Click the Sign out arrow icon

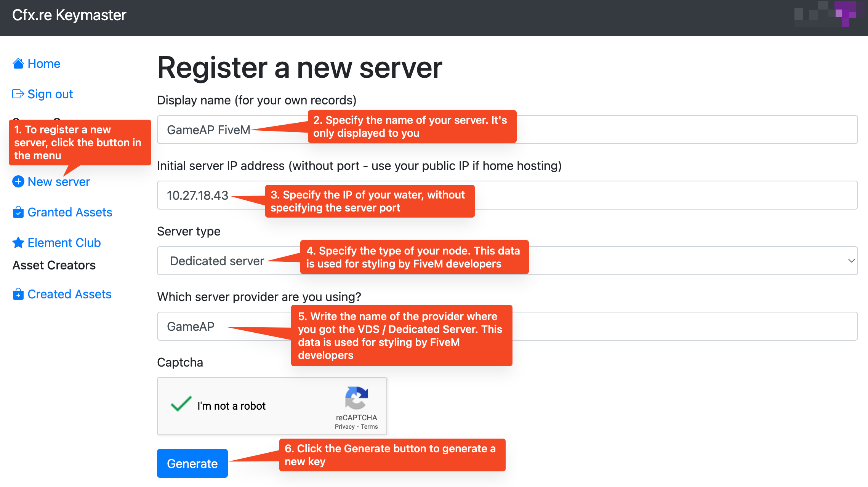pyautogui.click(x=18, y=94)
